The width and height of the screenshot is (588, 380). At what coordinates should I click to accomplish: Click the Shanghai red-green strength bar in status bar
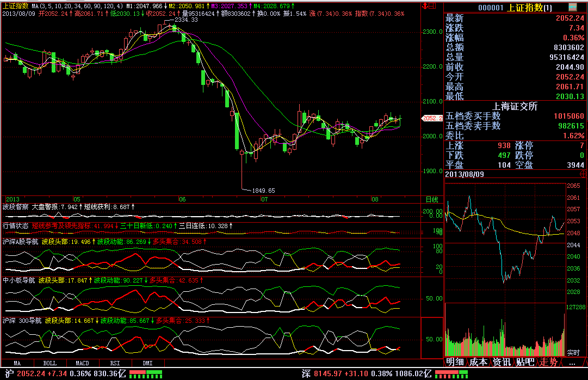(x=146, y=374)
